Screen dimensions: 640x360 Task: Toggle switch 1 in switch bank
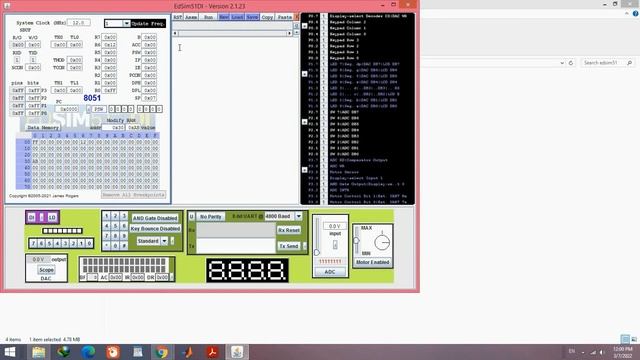click(x=81, y=244)
